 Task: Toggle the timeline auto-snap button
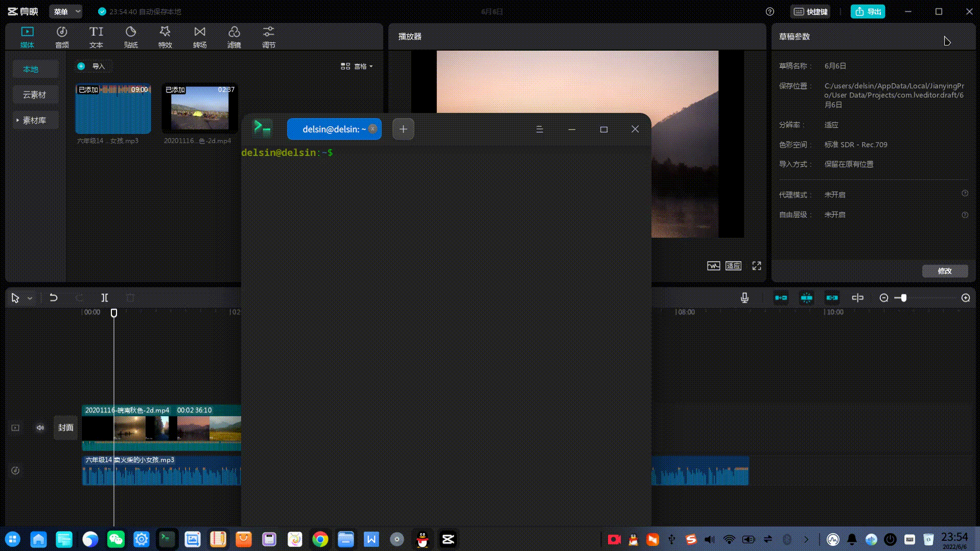click(806, 298)
